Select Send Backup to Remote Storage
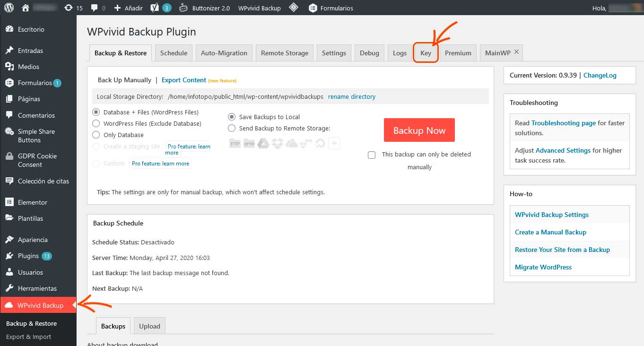Viewport: 644px width, 346px height. (x=232, y=128)
